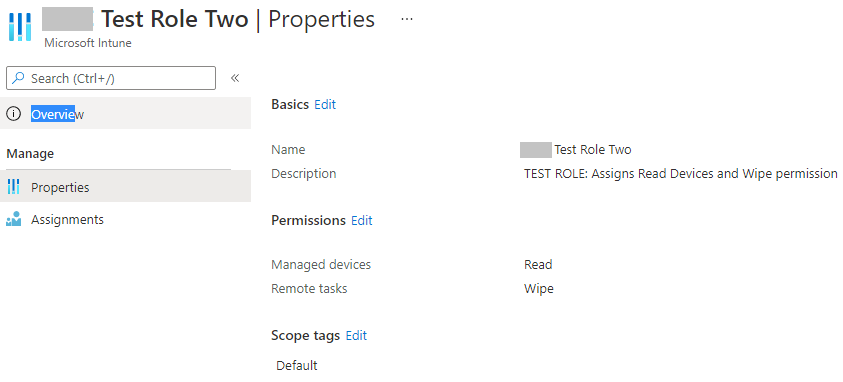Click the Default scope tag

(x=297, y=366)
